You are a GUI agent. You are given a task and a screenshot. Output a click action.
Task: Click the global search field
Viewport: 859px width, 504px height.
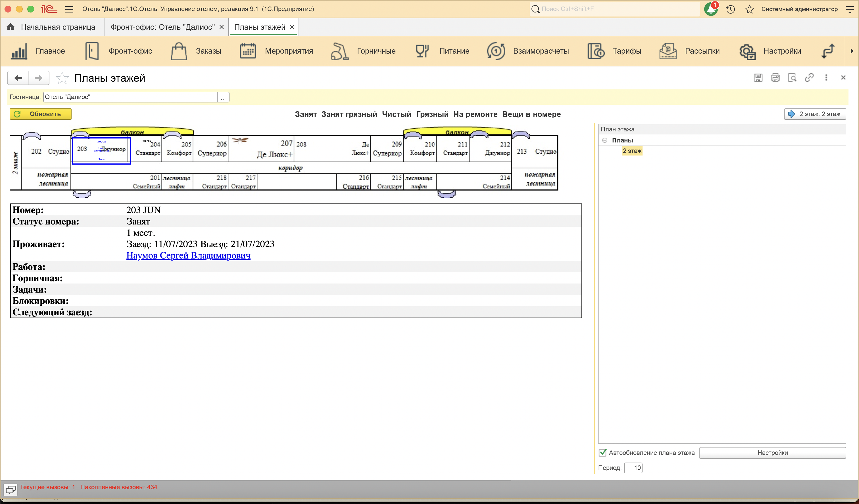tap(615, 9)
